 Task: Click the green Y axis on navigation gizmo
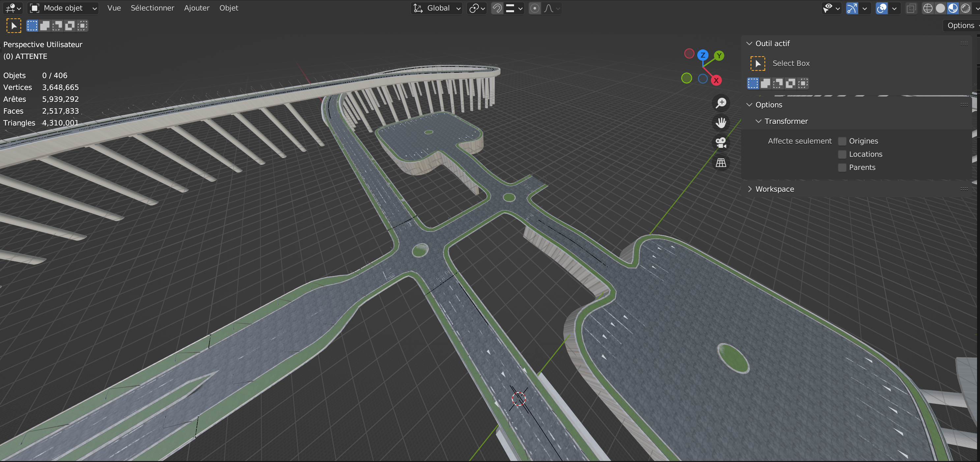tap(719, 56)
